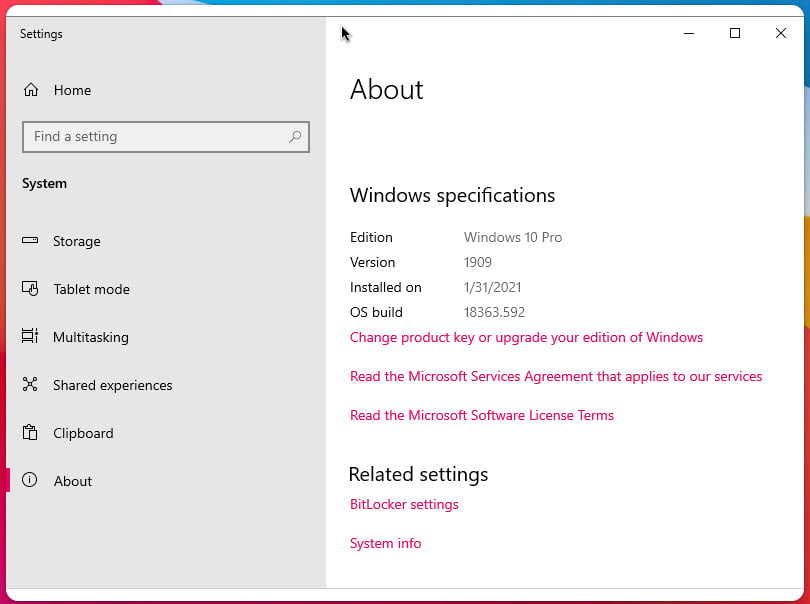Click the Multitasking icon

point(30,336)
